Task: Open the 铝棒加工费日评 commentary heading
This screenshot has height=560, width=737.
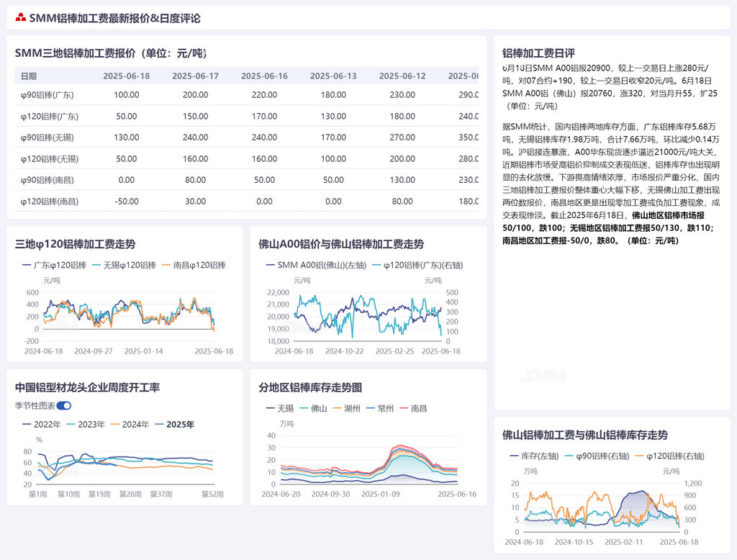Action: (x=538, y=53)
